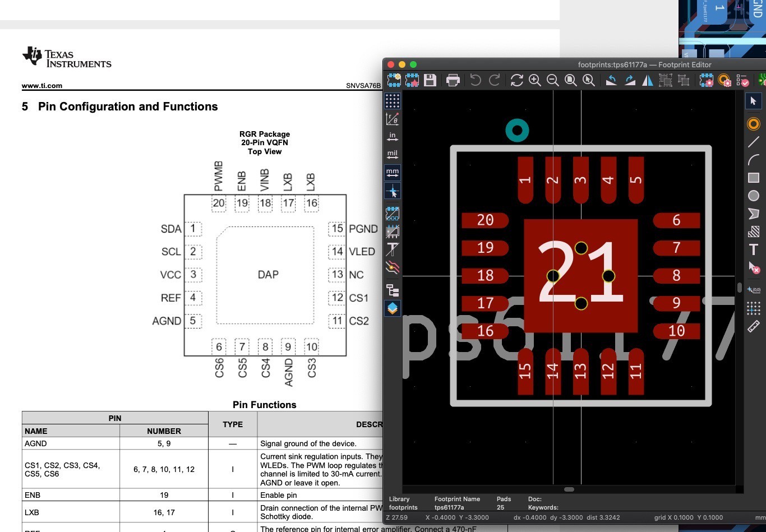Select the Draw Polygon tool
766x532 pixels.
coord(754,214)
